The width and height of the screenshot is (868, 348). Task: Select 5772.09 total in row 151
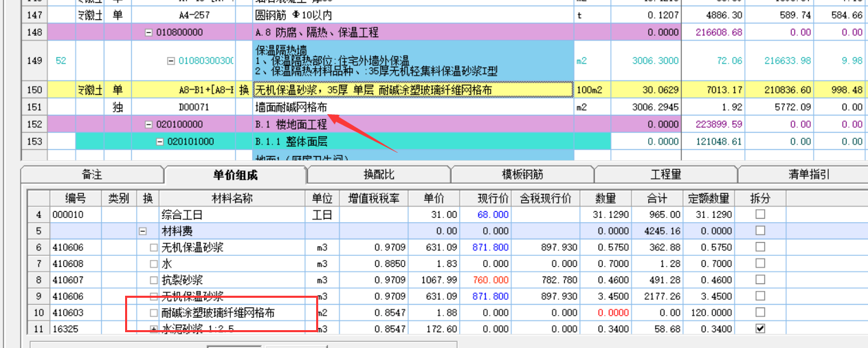(x=783, y=107)
